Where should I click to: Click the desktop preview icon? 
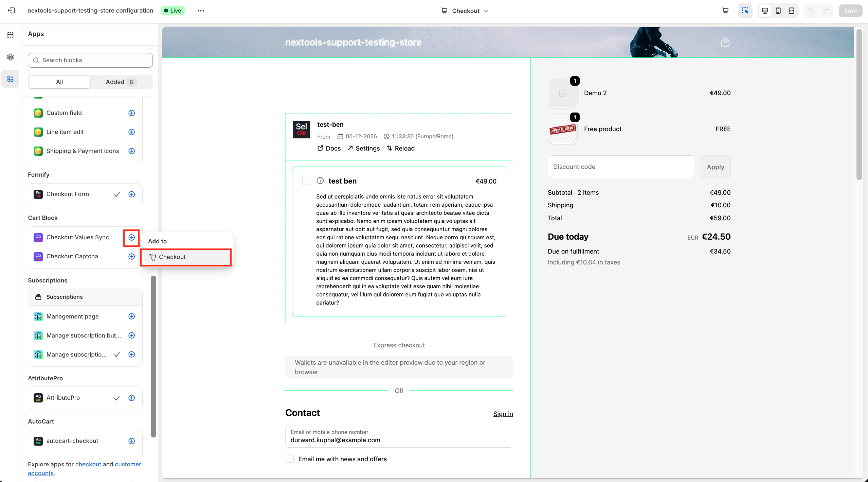765,11
